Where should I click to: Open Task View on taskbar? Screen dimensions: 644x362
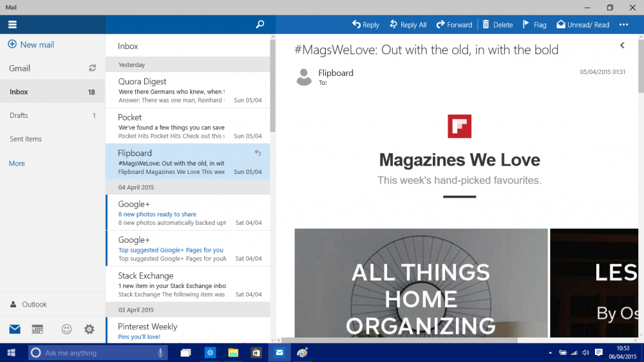[185, 352]
